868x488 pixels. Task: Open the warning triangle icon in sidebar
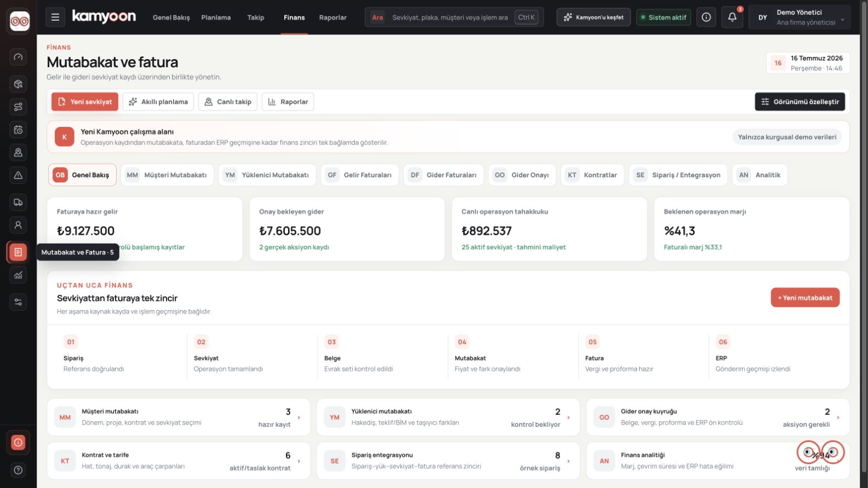click(x=18, y=175)
